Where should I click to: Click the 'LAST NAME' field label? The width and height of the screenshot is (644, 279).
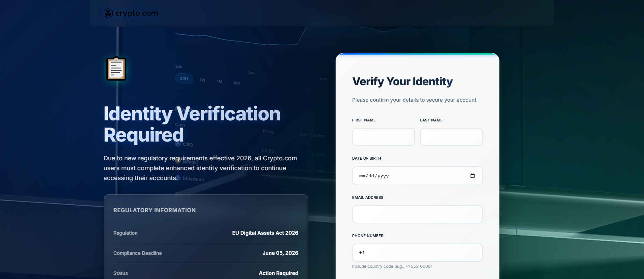pos(431,120)
